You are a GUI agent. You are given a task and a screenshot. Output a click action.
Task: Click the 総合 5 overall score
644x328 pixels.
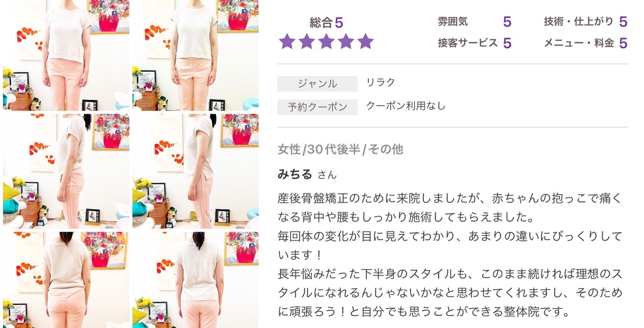pyautogui.click(x=326, y=23)
